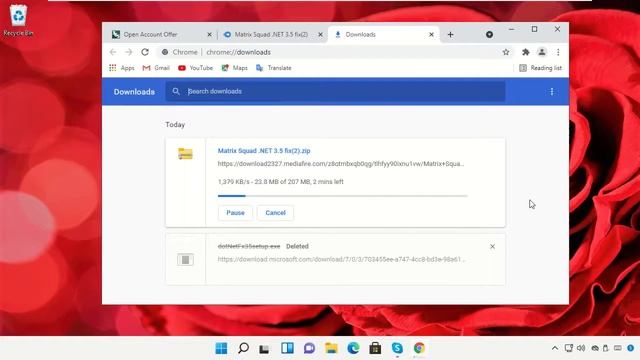Open the Maps bookmark
Image resolution: width=640 pixels, height=360 pixels.
pyautogui.click(x=234, y=68)
